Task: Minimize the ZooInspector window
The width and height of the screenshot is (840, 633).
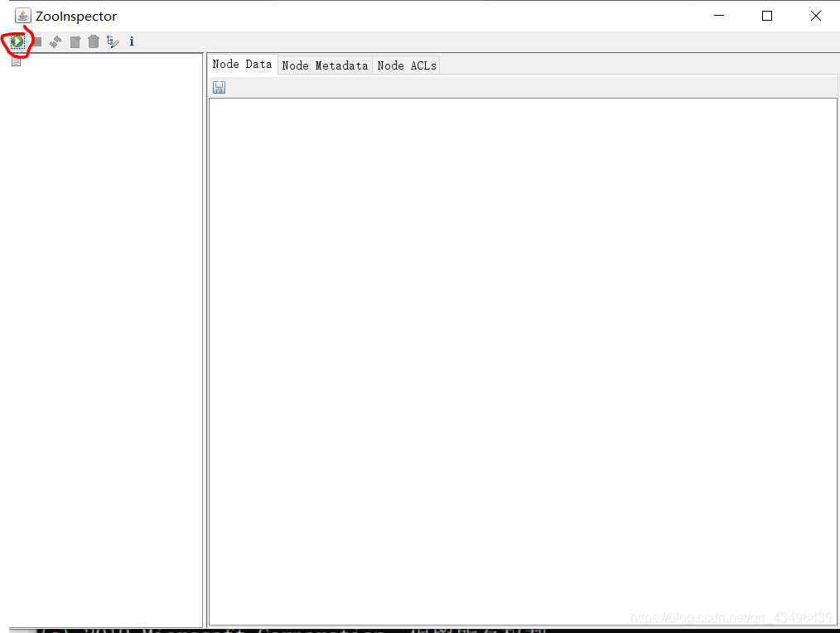Action: [719, 16]
